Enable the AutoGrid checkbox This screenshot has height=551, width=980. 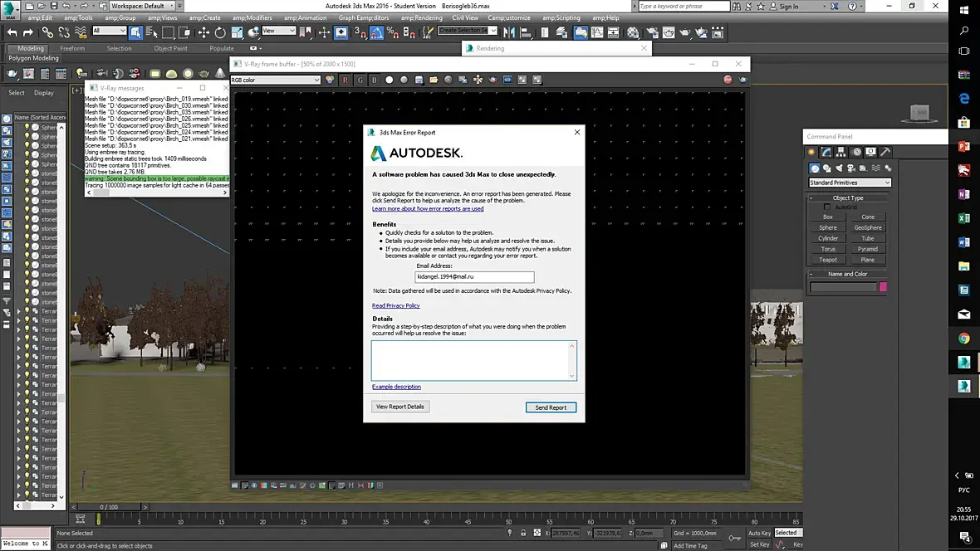coord(827,207)
